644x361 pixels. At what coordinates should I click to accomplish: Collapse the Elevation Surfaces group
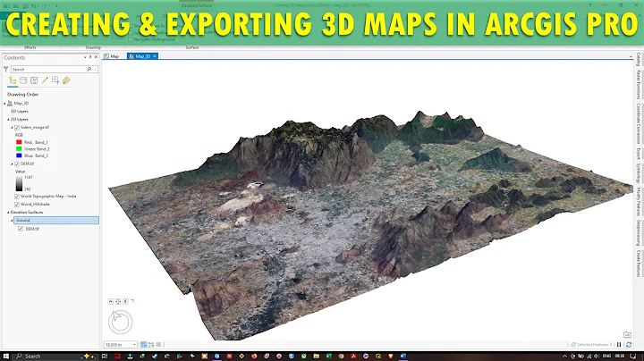coord(8,213)
